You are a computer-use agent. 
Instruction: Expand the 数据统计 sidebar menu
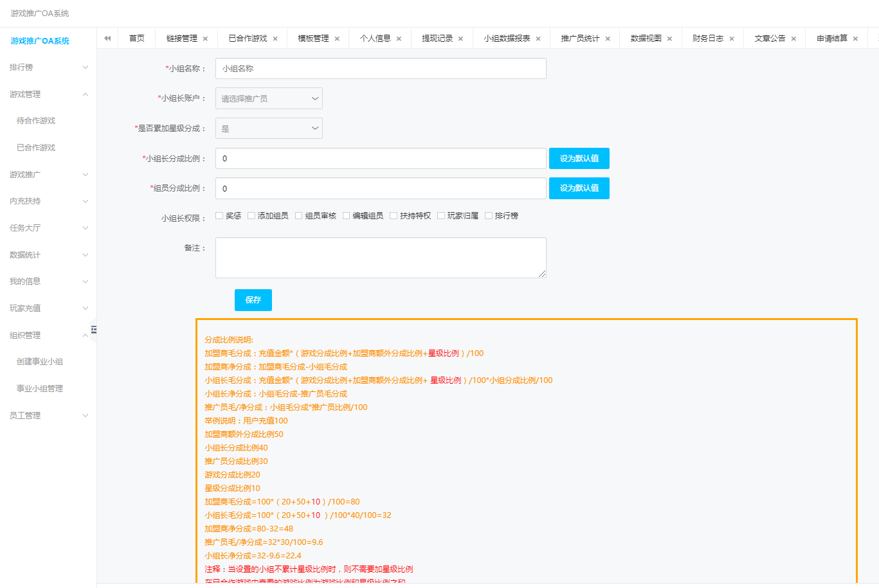[x=48, y=255]
